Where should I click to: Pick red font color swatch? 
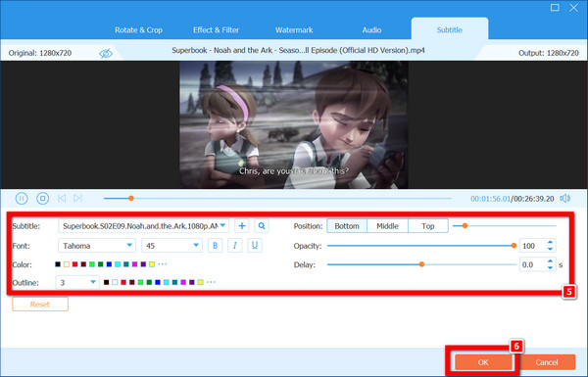[x=75, y=264]
